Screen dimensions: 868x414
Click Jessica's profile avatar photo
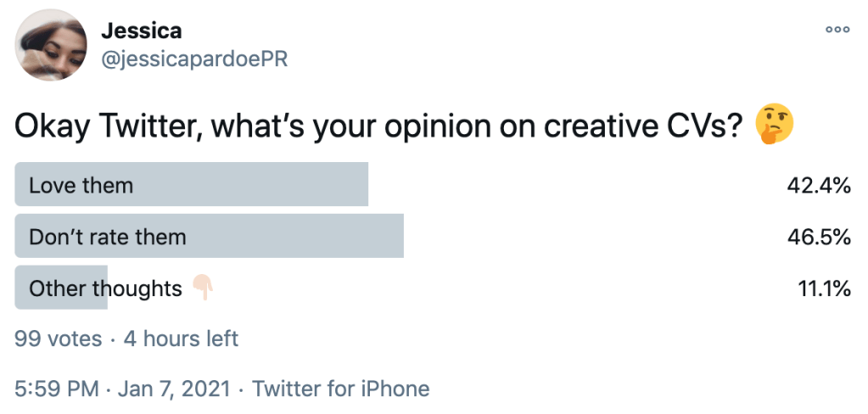coord(53,46)
